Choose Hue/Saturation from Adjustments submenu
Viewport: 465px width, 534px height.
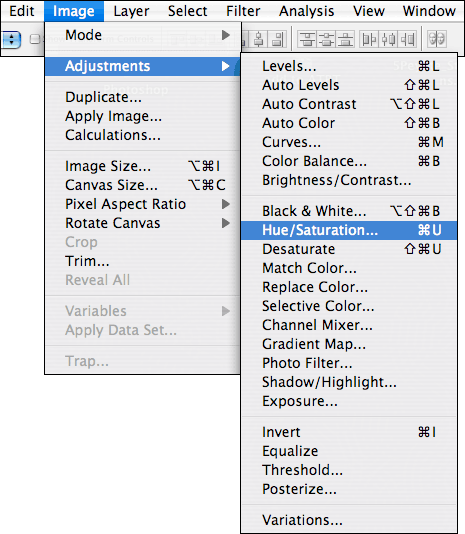(349, 230)
